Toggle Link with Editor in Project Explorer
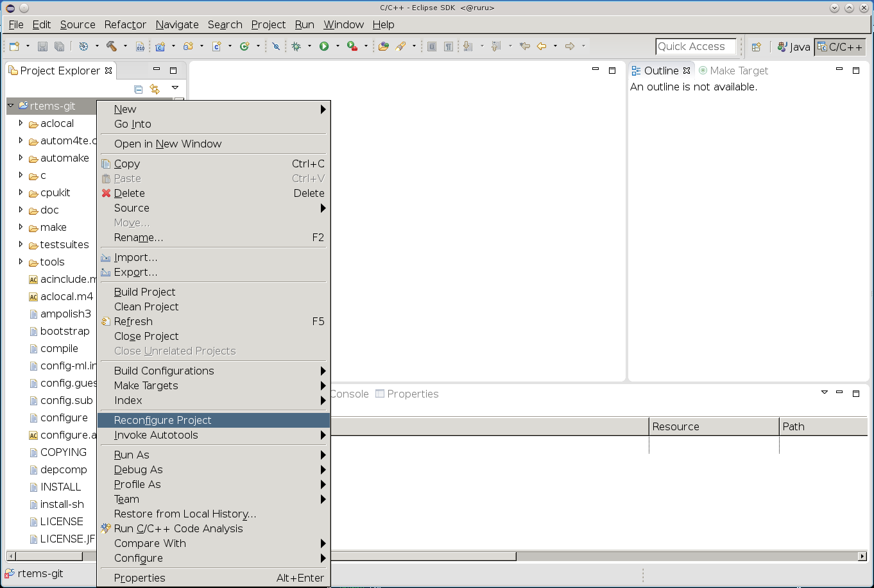Viewport: 874px width, 588px height. [x=155, y=88]
